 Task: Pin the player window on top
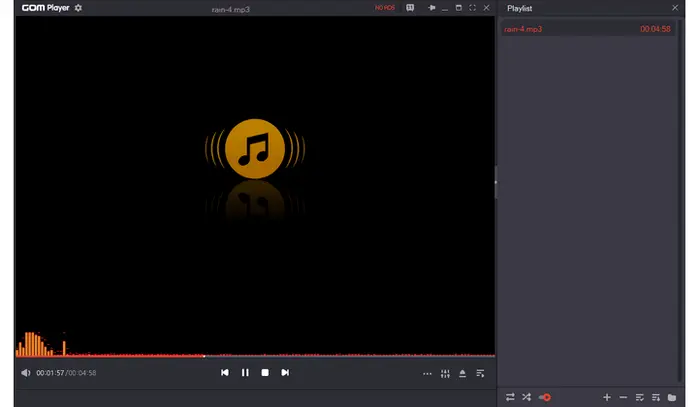point(432,8)
